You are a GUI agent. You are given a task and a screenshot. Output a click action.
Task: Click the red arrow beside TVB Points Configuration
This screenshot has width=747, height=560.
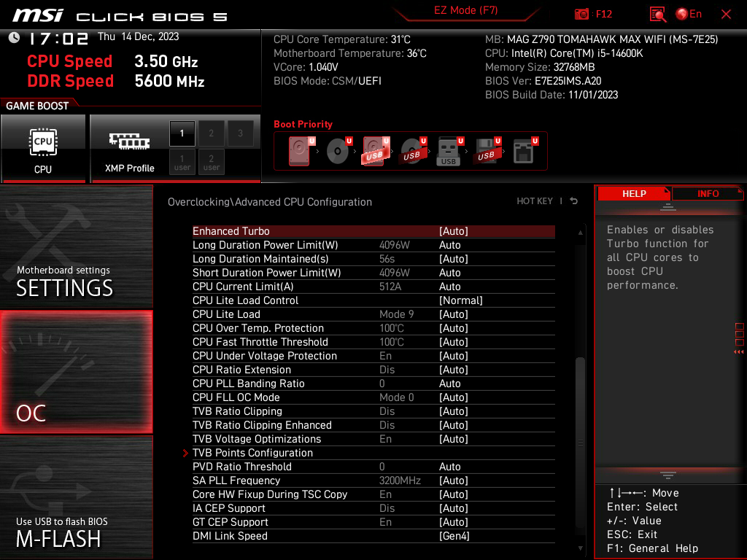pos(185,453)
